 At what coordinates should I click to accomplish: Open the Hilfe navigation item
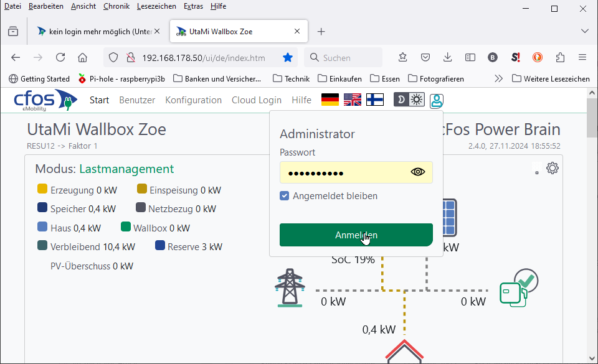tap(301, 100)
